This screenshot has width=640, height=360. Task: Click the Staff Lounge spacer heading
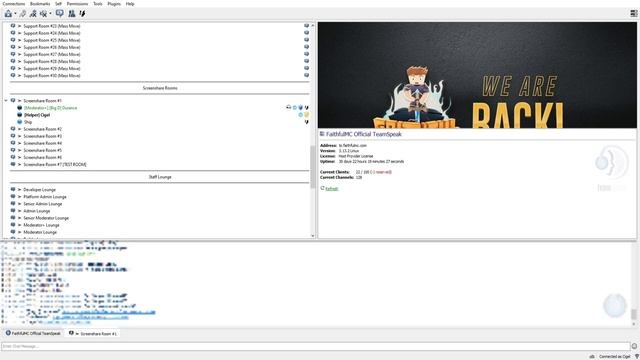pos(160,177)
